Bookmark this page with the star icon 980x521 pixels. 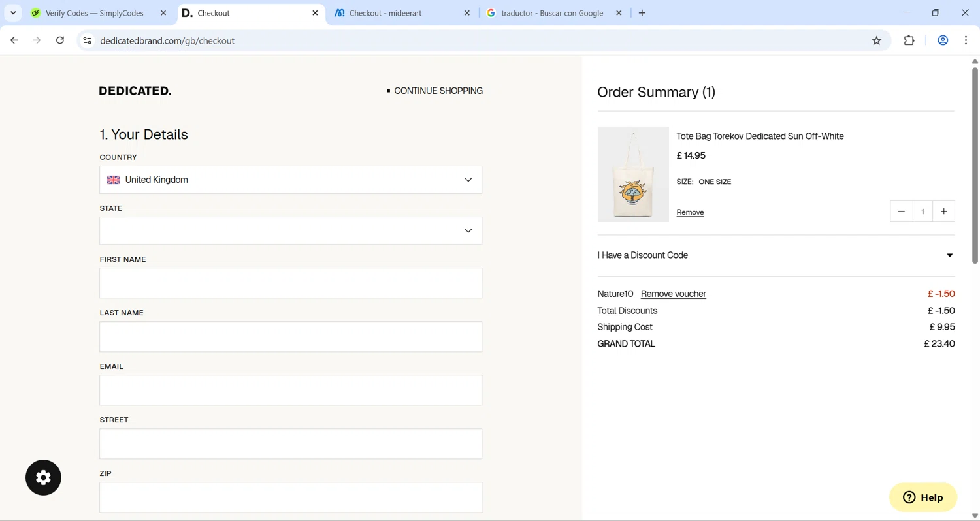(877, 40)
